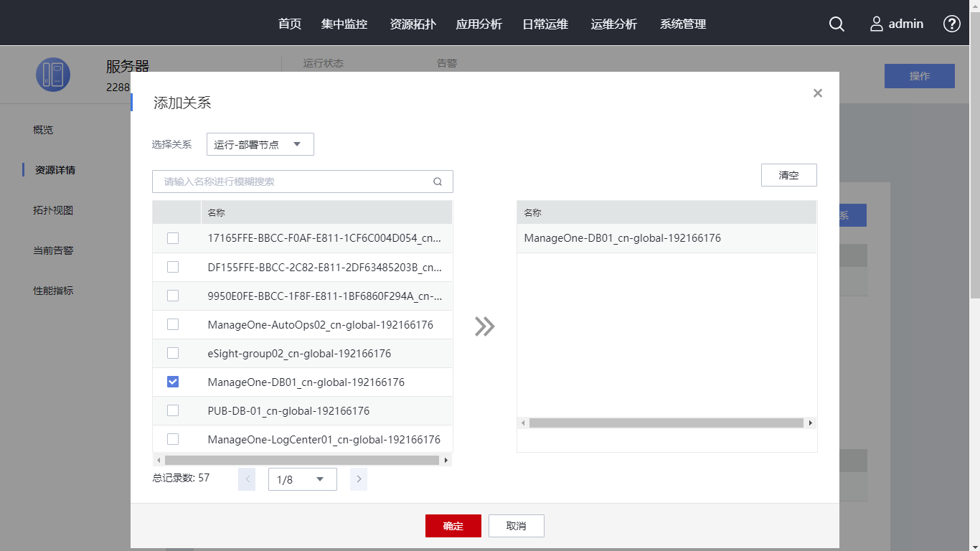980x551 pixels.
Task: Expand the 运行-部署节点 relation dropdown
Action: pos(260,144)
